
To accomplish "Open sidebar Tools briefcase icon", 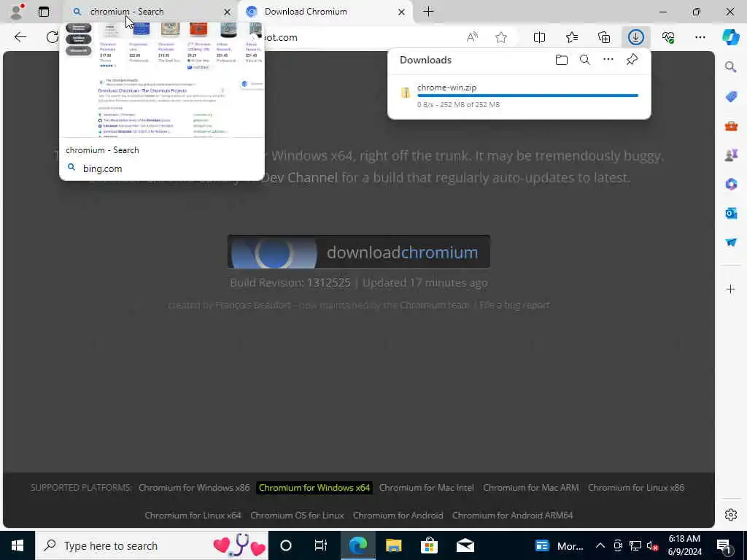I will pos(731,125).
